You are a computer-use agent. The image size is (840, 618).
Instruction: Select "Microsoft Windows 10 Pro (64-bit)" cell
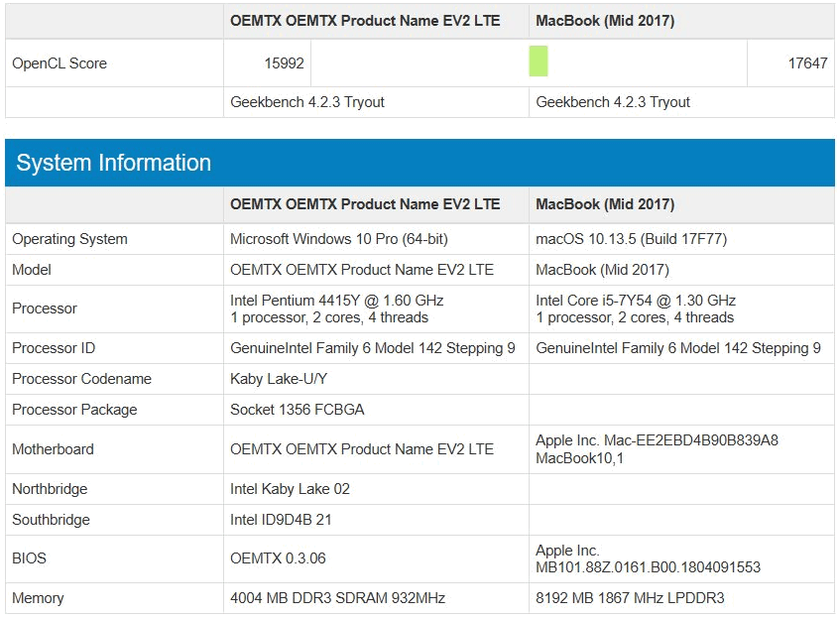pyautogui.click(x=339, y=239)
